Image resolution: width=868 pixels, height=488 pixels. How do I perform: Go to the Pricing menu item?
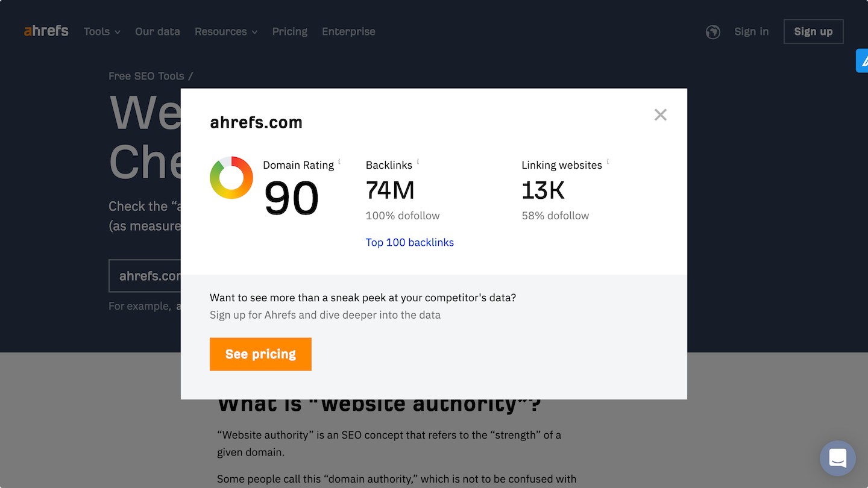pos(289,31)
